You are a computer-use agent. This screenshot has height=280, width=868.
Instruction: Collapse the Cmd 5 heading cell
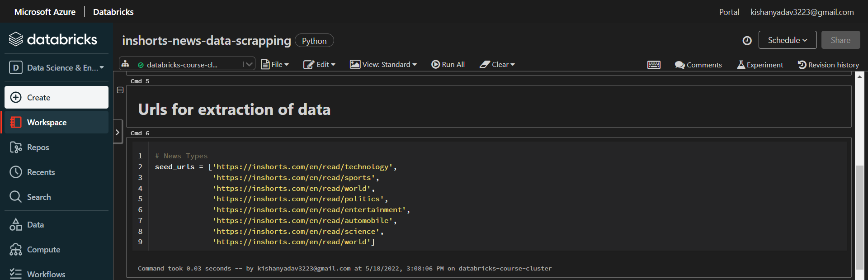click(x=120, y=90)
